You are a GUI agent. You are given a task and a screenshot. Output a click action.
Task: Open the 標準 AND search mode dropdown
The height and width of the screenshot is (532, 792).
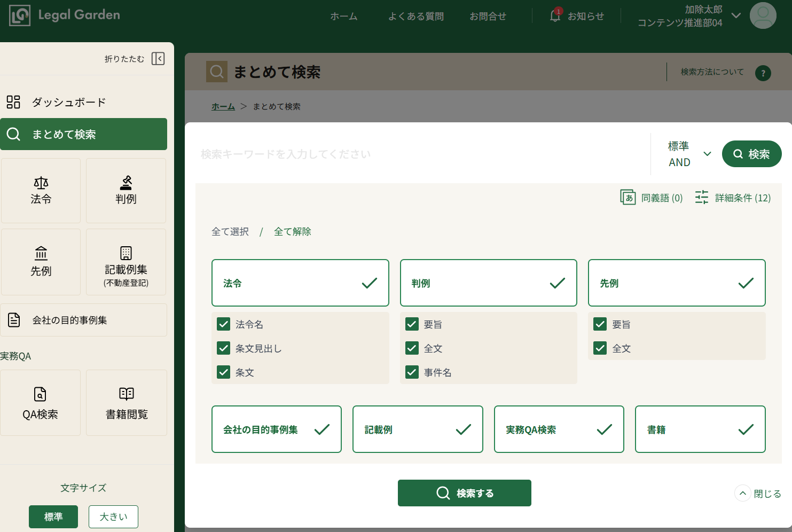(x=689, y=154)
